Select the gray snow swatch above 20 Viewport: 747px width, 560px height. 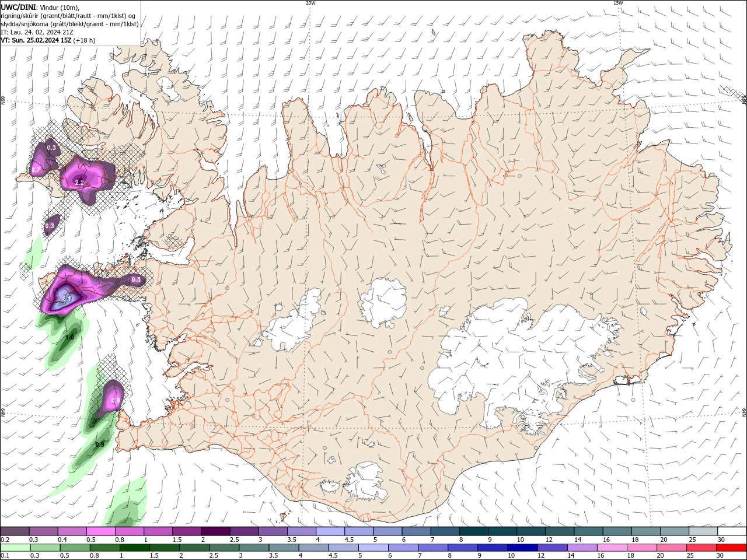click(674, 531)
